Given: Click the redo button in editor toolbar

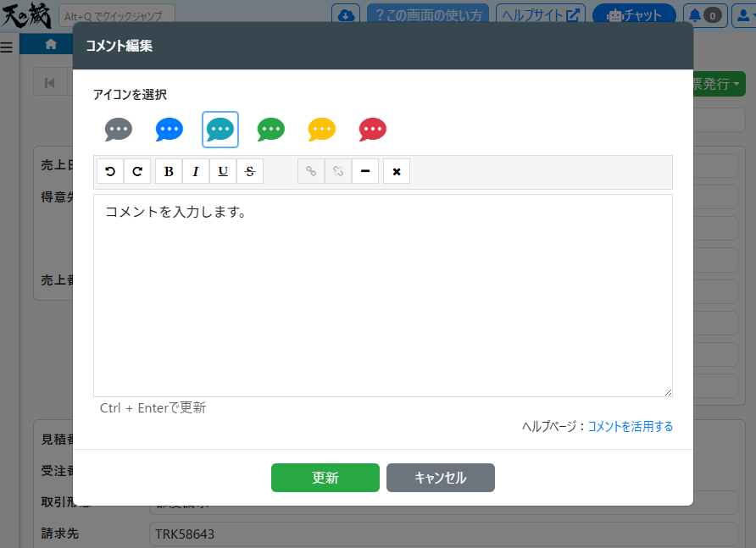Looking at the screenshot, I should pyautogui.click(x=137, y=171).
